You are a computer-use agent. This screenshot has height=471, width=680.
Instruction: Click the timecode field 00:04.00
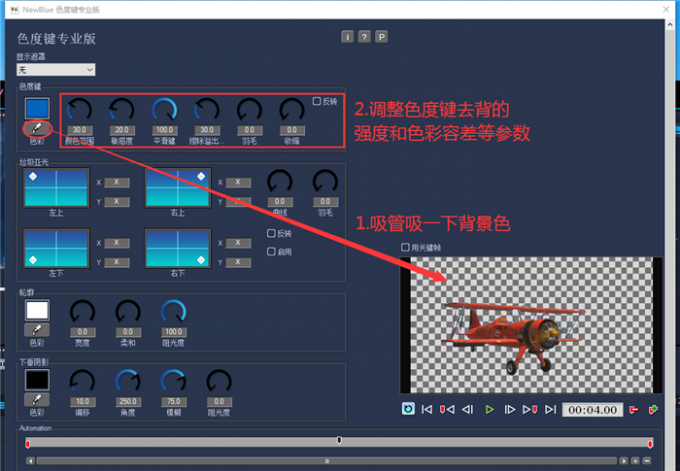coord(592,410)
